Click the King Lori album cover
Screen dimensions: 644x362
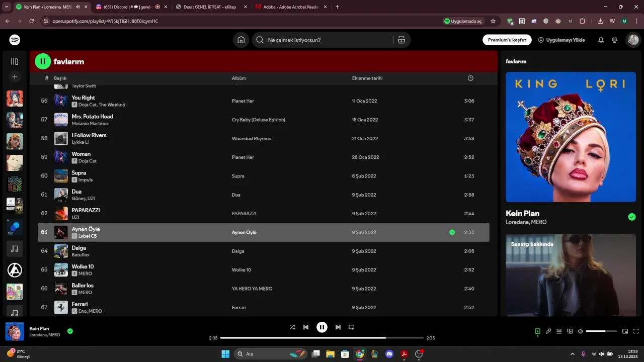[571, 137]
